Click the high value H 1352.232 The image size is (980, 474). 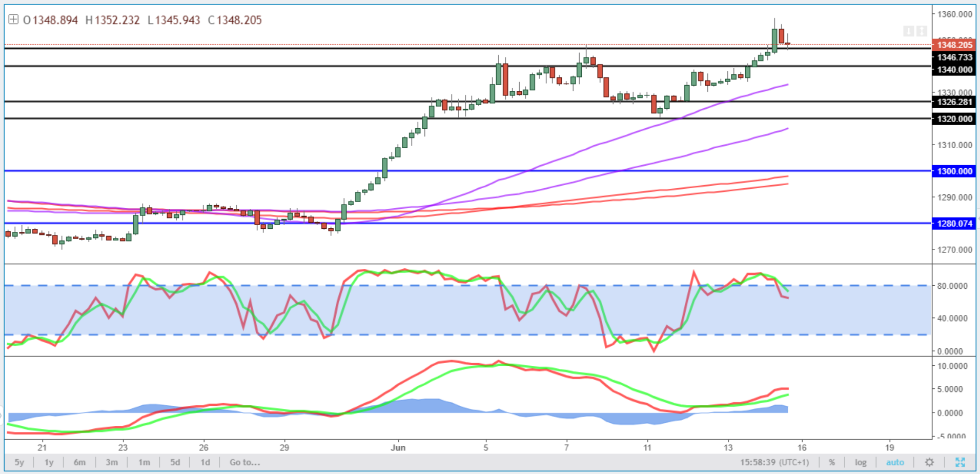(112, 20)
